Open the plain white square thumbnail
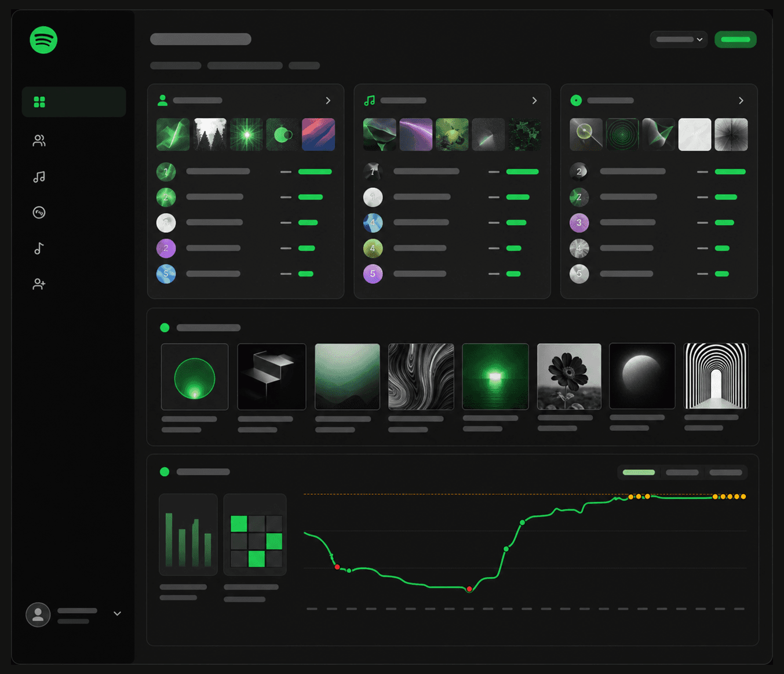The width and height of the screenshot is (784, 674). pyautogui.click(x=695, y=134)
